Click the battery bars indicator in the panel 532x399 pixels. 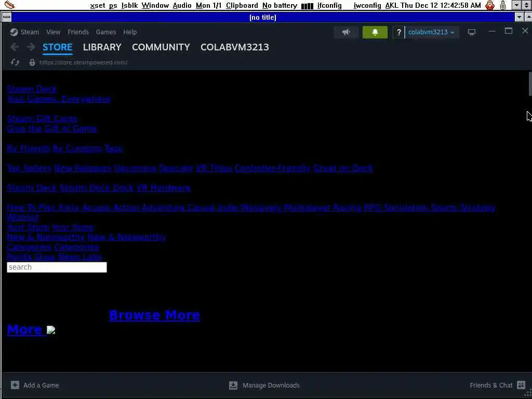[307, 6]
